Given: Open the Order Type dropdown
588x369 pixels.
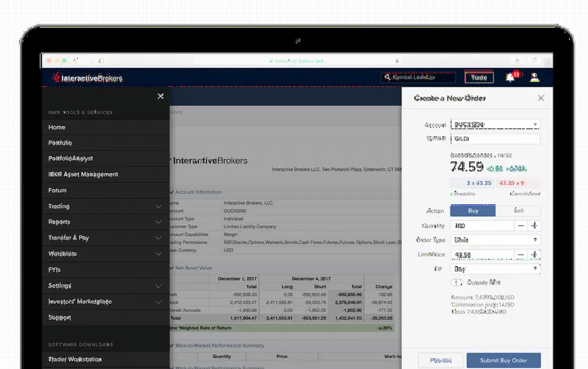Looking at the screenshot, I should tap(496, 240).
